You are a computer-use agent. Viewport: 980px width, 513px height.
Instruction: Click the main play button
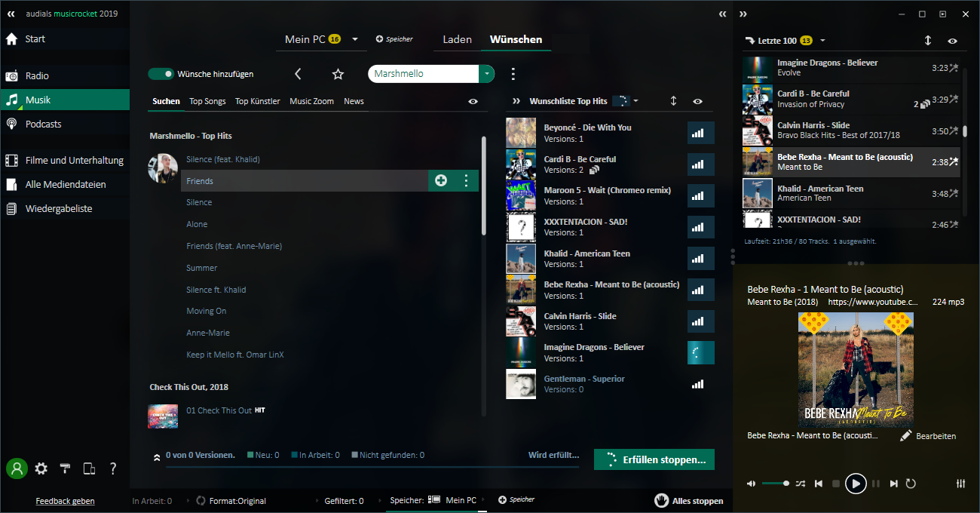tap(855, 484)
